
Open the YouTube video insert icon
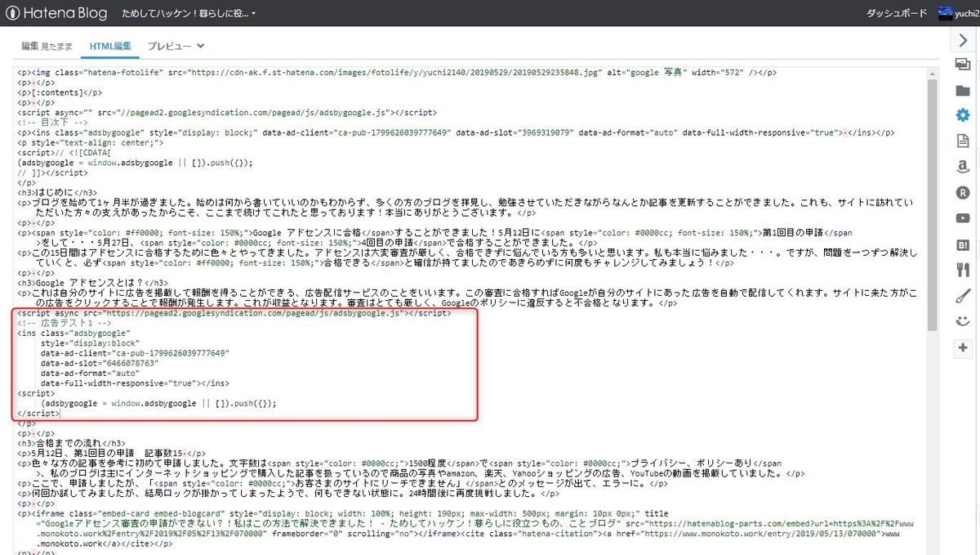click(x=962, y=218)
